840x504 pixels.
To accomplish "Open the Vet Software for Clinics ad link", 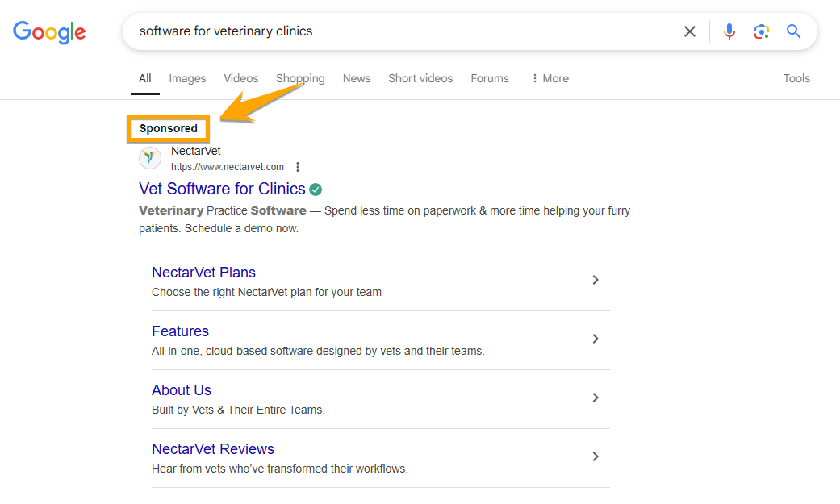I will 222,189.
